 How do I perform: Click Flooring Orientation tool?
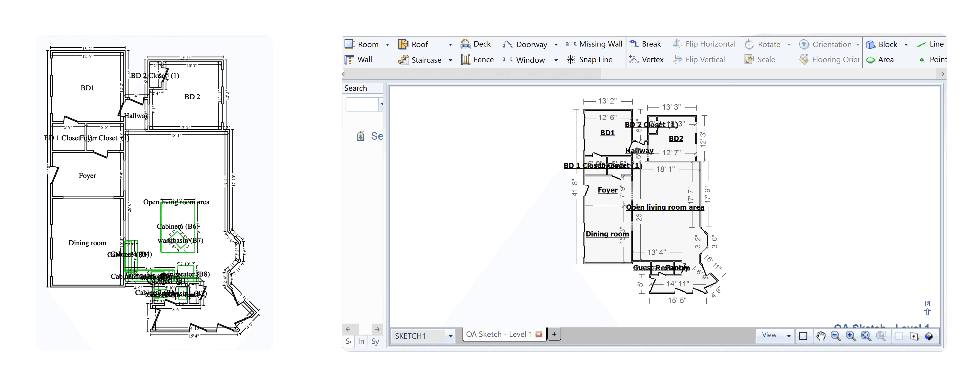click(x=829, y=60)
